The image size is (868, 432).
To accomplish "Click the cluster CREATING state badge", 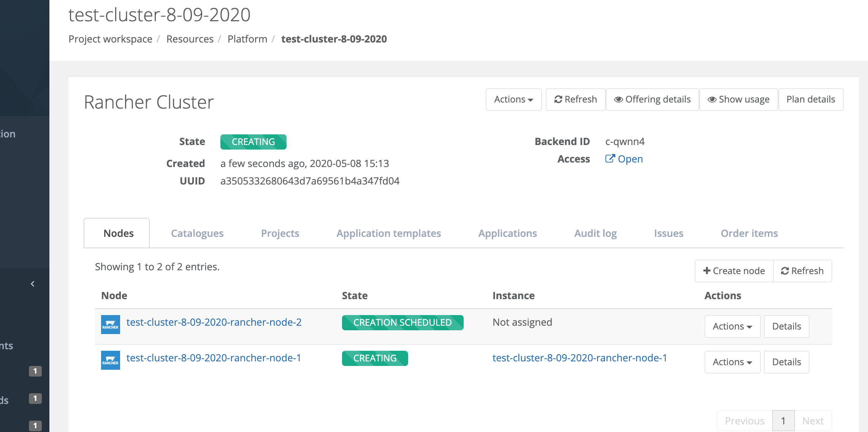I will pos(253,142).
